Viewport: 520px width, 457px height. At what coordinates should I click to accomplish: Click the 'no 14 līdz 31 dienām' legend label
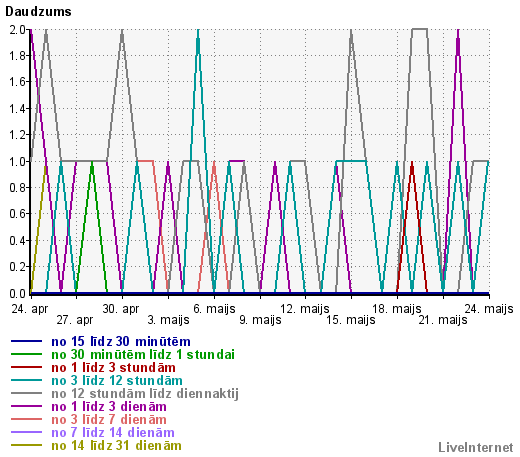pyautogui.click(x=116, y=445)
